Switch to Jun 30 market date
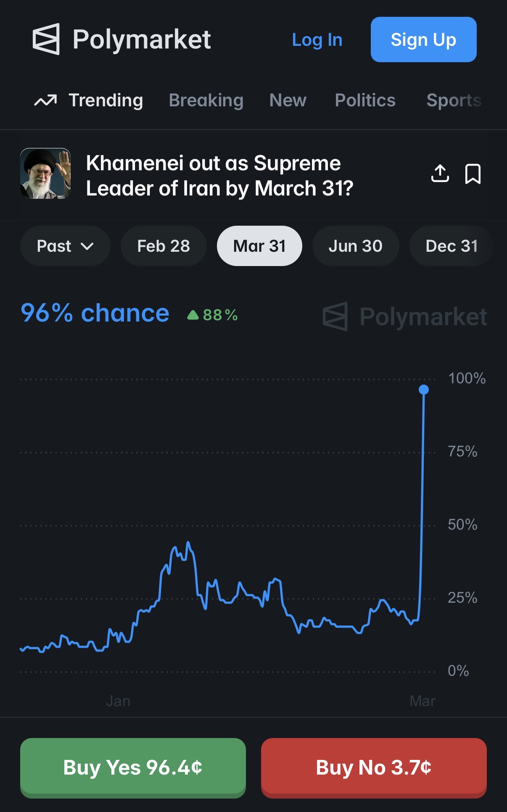The height and width of the screenshot is (812, 507). pos(355,246)
